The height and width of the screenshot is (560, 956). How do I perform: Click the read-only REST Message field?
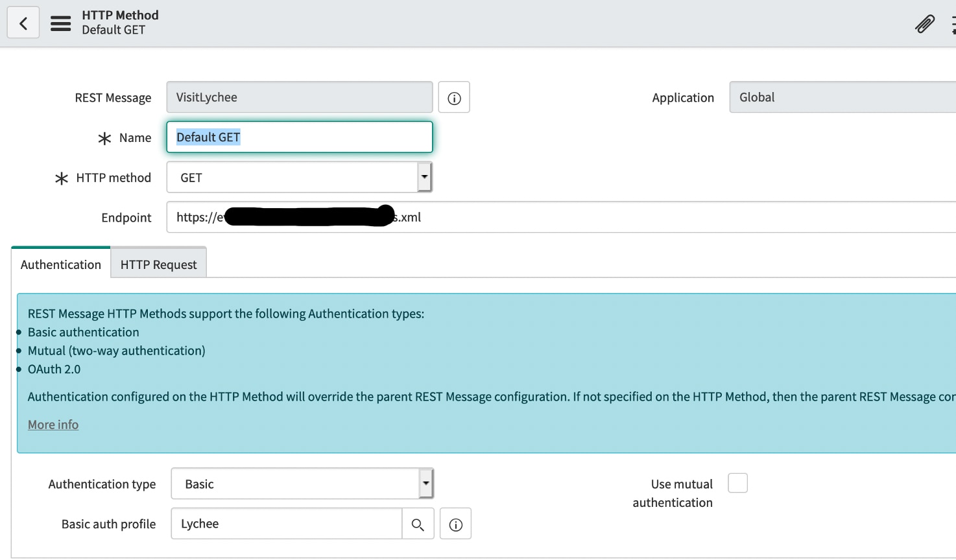point(299,98)
